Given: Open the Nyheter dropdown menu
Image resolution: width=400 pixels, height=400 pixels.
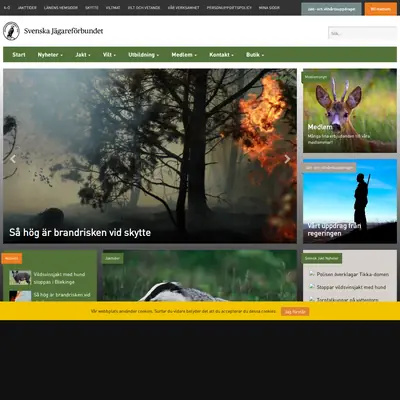Looking at the screenshot, I should [x=50, y=55].
